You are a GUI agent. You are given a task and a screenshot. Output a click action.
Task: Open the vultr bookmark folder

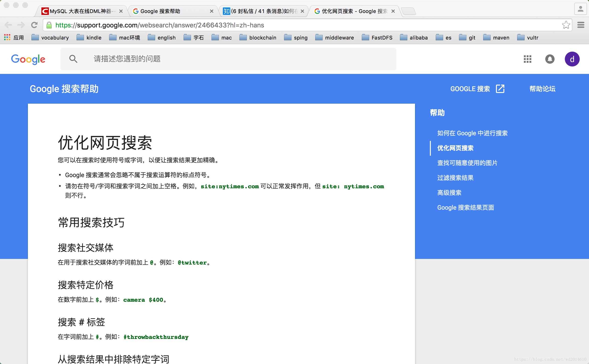[528, 38]
